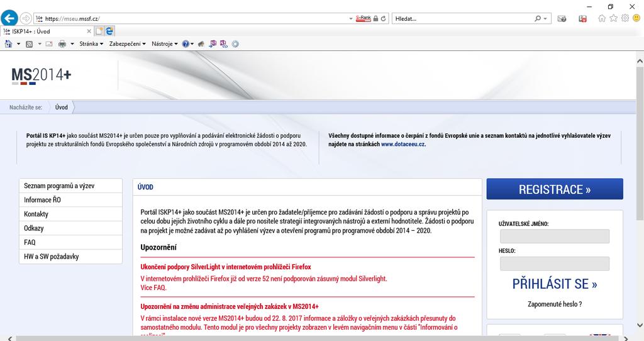Open the FAQ sidebar item
The height and width of the screenshot is (341, 644).
coord(70,242)
